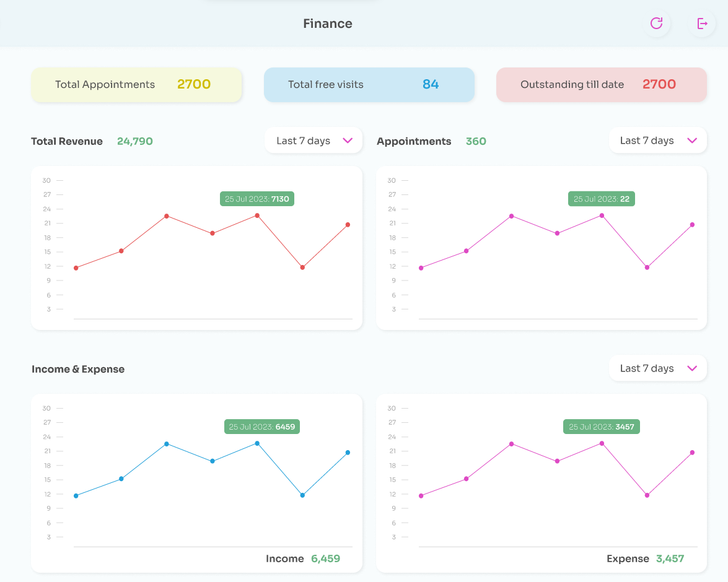Open Appointments Last 7 days dropdown
Screen dimensions: 728x582
pos(657,141)
